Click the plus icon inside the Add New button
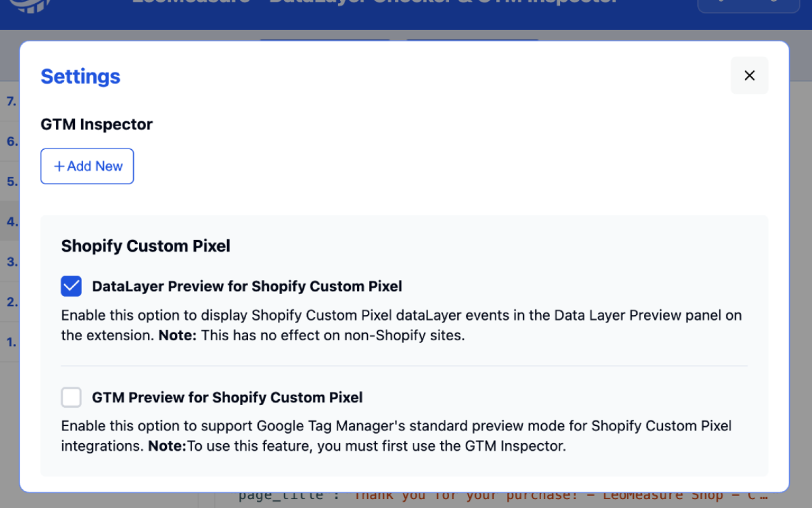The height and width of the screenshot is (508, 812). (58, 166)
